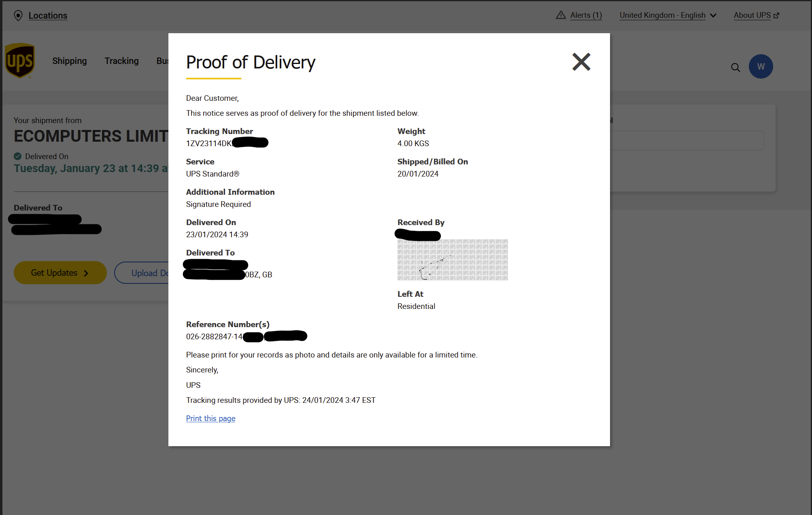812x515 pixels.
Task: Click the green delivered checkmark icon
Action: [x=17, y=156]
